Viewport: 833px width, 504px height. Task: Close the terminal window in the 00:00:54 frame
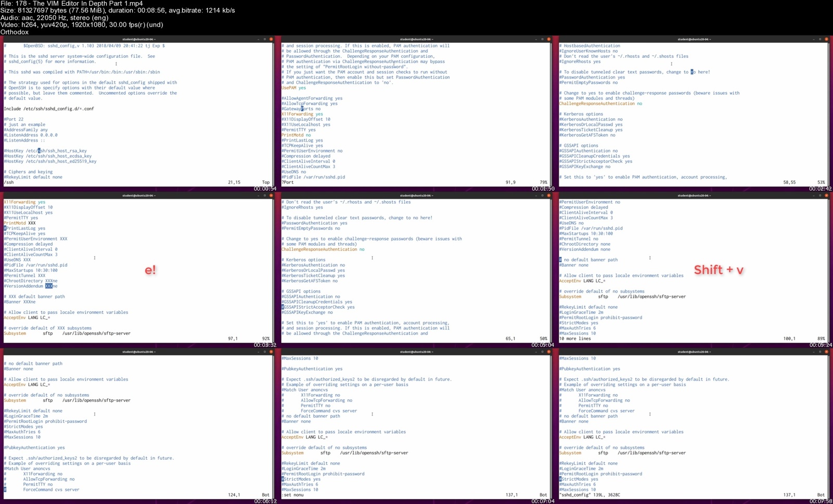point(271,39)
